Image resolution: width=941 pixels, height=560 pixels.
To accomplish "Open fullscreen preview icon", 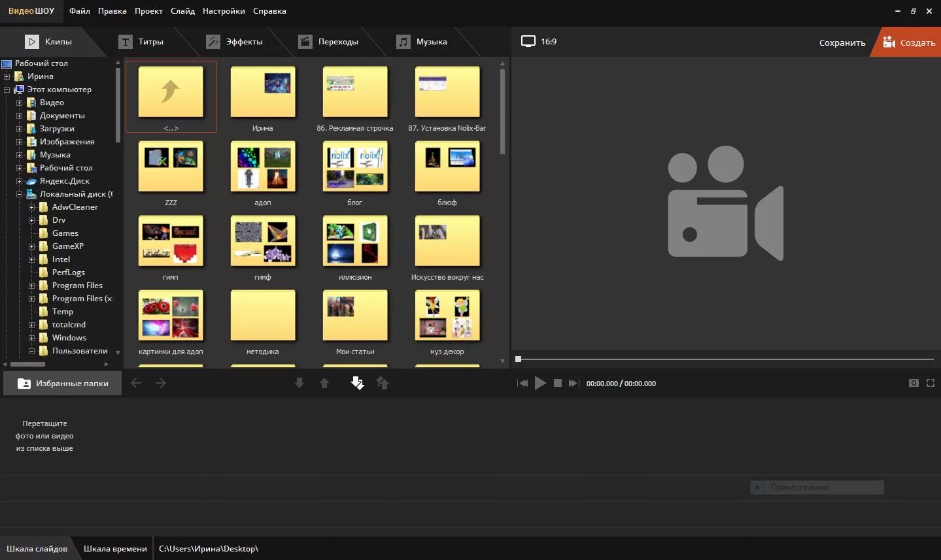I will coord(931,383).
